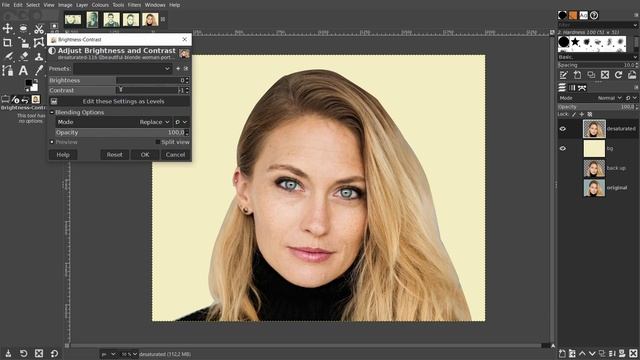Click the Help button in dialog
The image size is (640, 360).
point(63,155)
